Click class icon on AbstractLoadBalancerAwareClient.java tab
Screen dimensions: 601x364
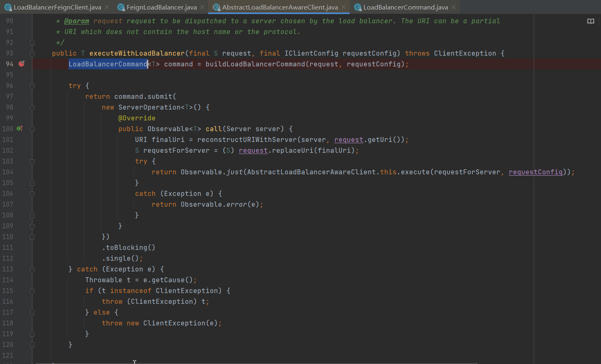tap(216, 7)
